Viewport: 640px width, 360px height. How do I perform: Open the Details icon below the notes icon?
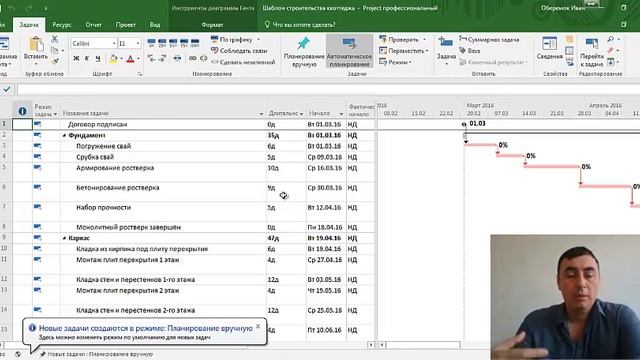tap(569, 51)
